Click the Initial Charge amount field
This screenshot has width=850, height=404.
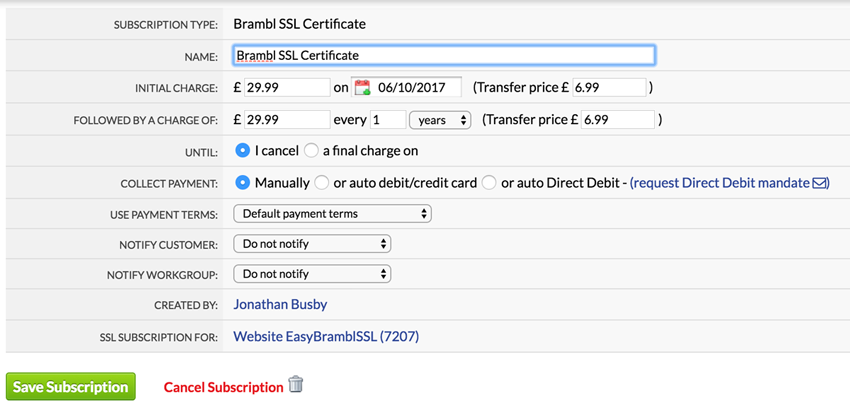(x=287, y=87)
